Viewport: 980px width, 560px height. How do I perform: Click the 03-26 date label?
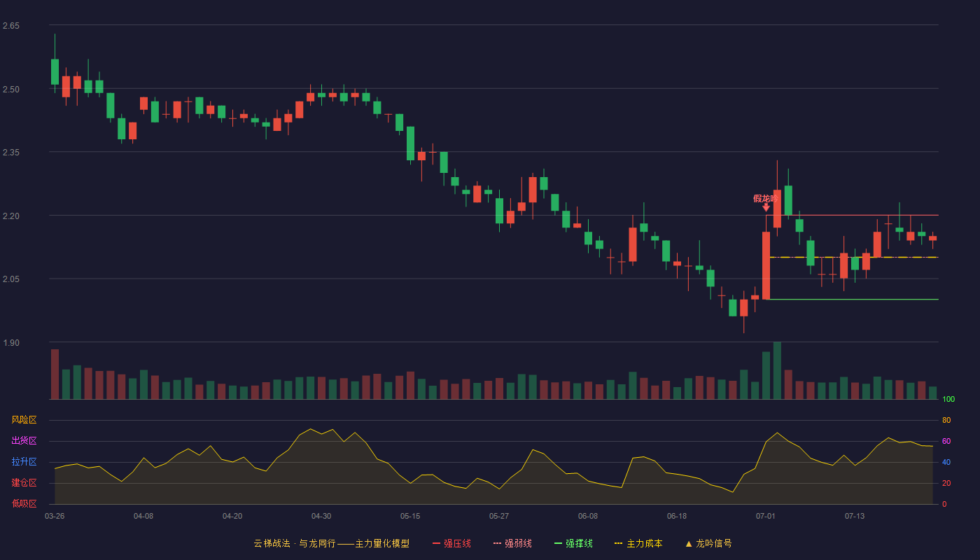(55, 516)
